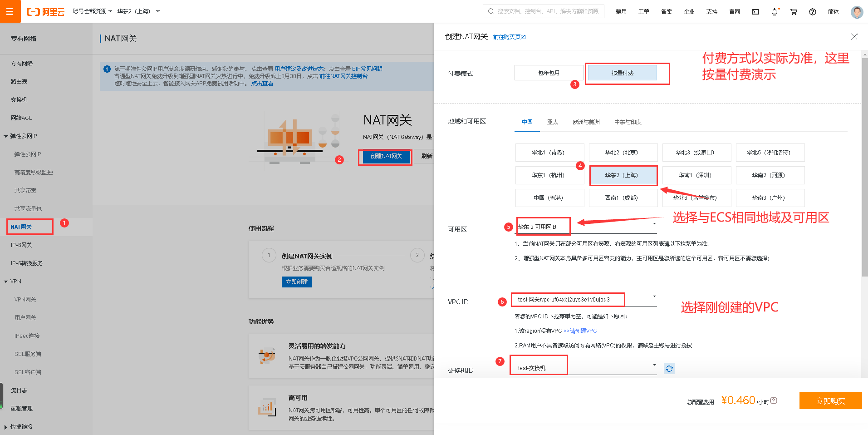Open the EIP常见问题 link
The image size is (868, 435).
pyautogui.click(x=367, y=69)
